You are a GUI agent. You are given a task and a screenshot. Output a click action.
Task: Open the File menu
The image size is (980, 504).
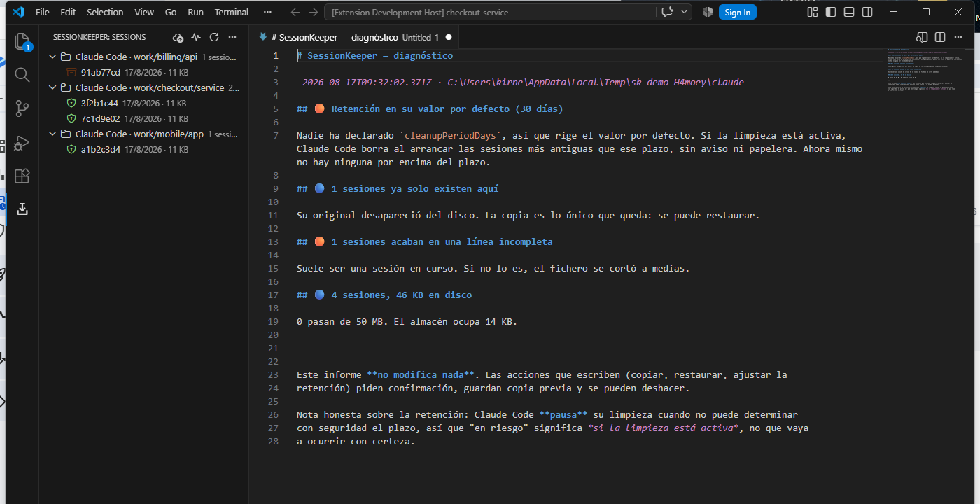42,12
